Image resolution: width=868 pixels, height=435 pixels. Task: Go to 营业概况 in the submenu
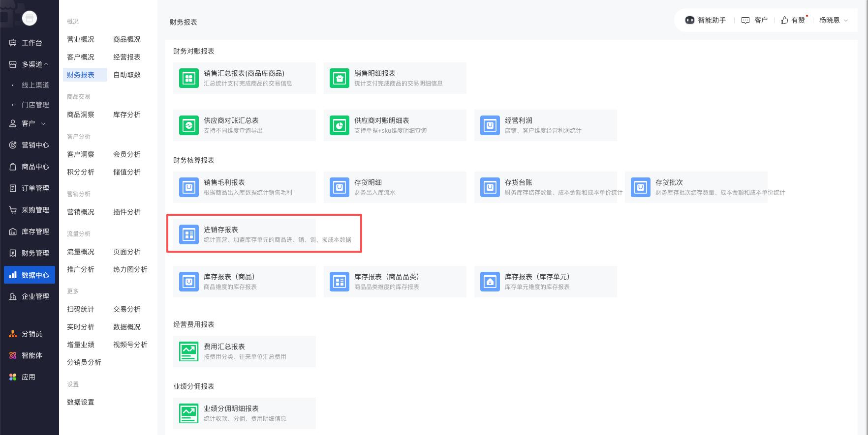coord(81,39)
